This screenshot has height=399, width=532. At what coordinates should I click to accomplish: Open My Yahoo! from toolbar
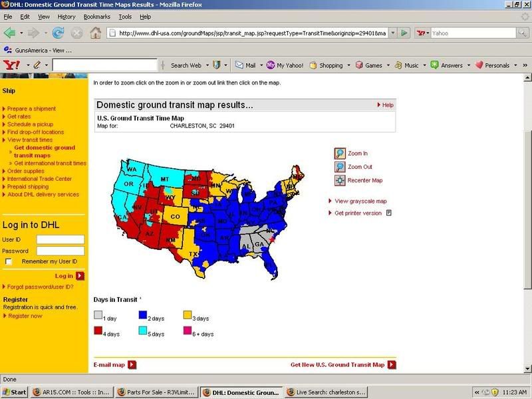[x=285, y=65]
